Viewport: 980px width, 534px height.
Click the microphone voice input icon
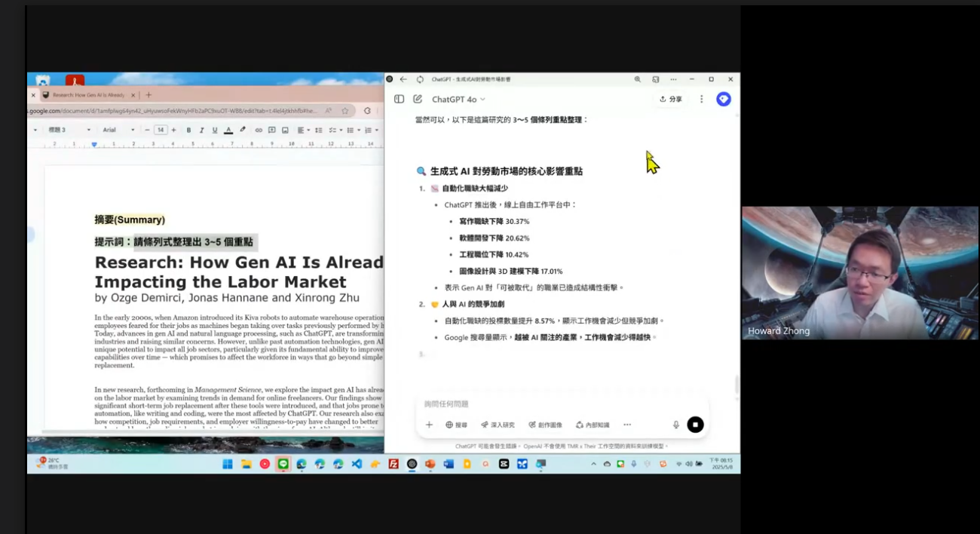(675, 425)
